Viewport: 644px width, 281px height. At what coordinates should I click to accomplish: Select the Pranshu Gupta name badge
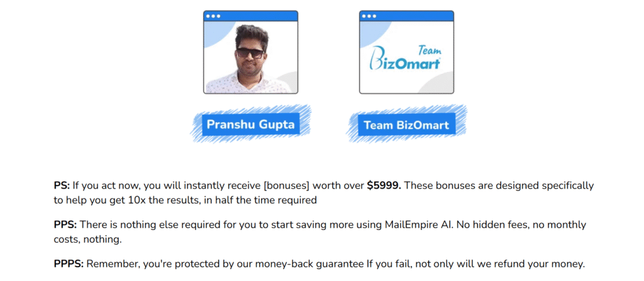coord(250,124)
